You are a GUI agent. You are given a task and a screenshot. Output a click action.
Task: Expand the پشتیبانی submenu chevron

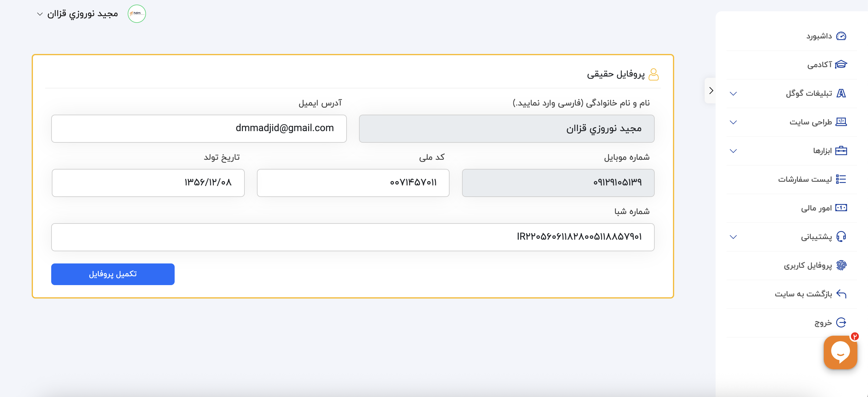733,237
